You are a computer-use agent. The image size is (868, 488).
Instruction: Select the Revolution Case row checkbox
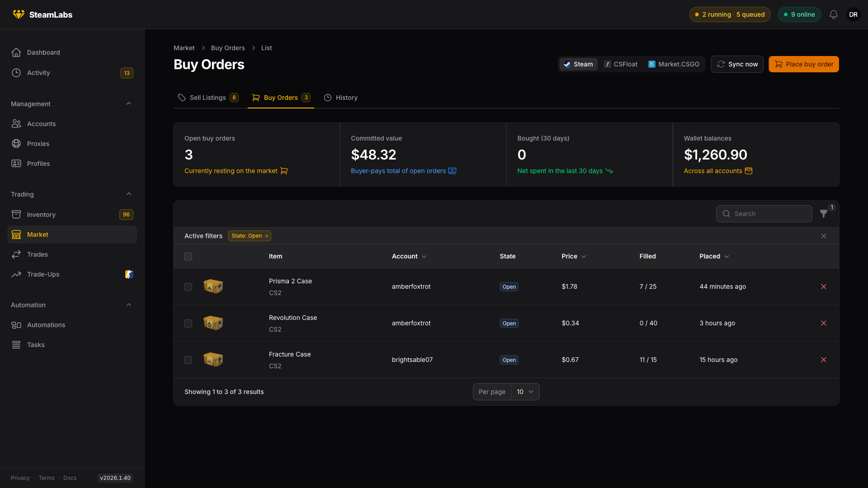[188, 324]
